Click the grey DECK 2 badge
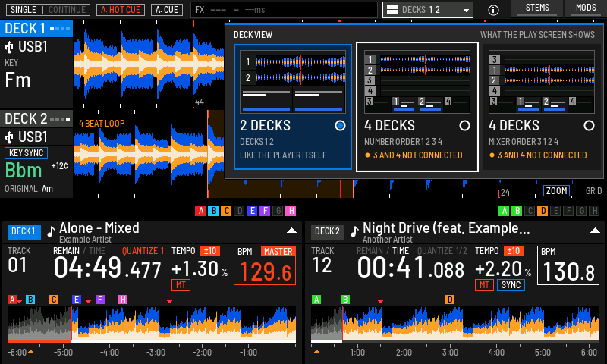The height and width of the screenshot is (364, 607). tap(328, 232)
